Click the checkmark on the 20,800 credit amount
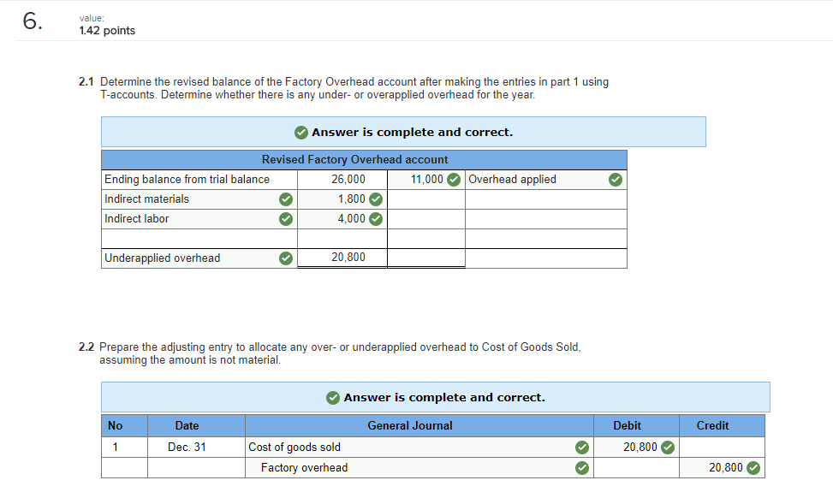This screenshot has height=504, width=833. [753, 467]
